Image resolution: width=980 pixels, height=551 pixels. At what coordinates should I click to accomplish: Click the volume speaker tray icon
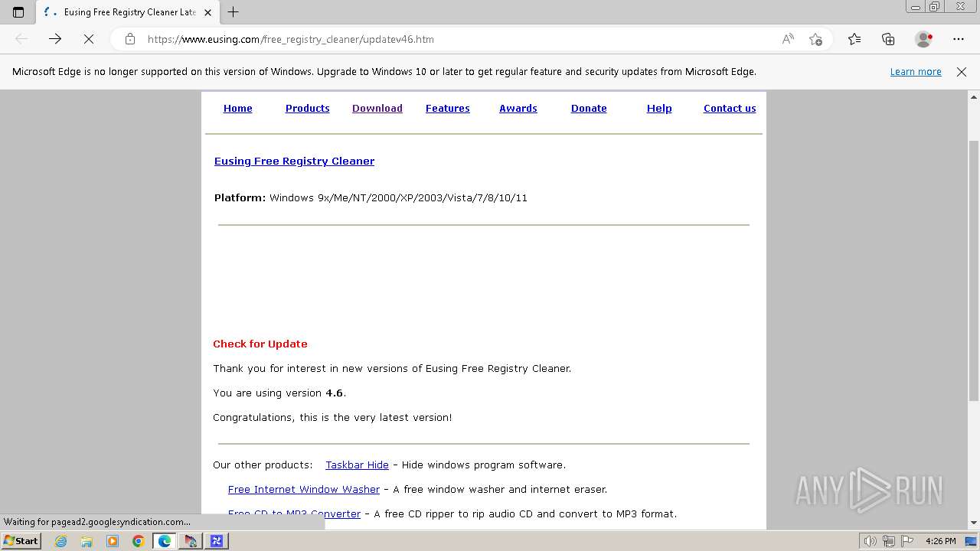871,541
